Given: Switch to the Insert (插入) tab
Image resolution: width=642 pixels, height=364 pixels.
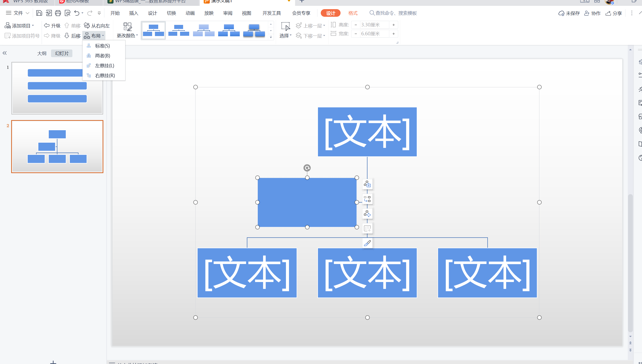Looking at the screenshot, I should [x=134, y=13].
